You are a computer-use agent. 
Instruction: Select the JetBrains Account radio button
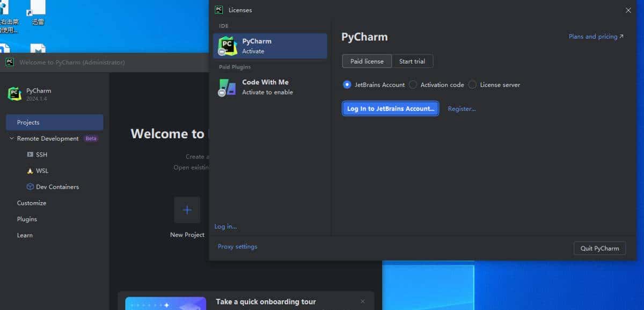(347, 84)
